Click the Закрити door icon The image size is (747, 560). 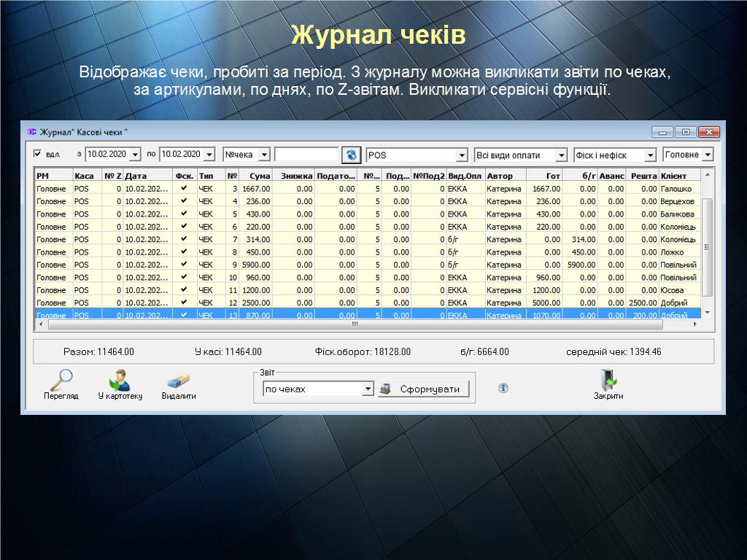point(608,380)
